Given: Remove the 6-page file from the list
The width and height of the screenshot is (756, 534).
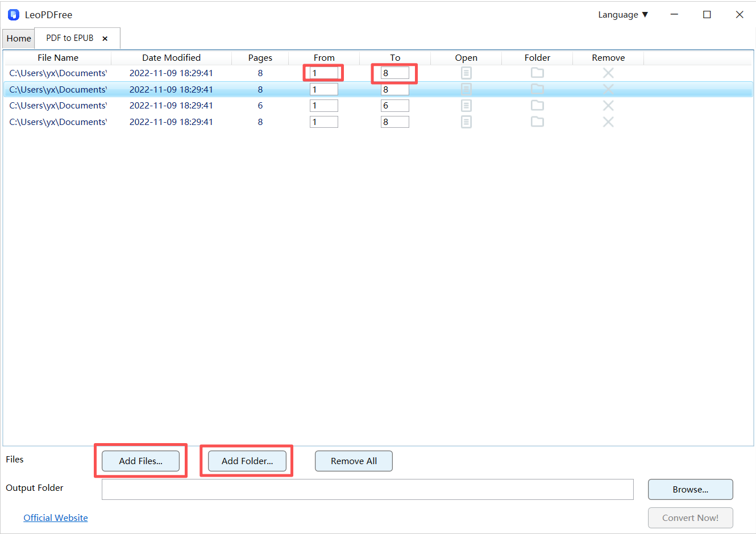Looking at the screenshot, I should click(x=608, y=106).
